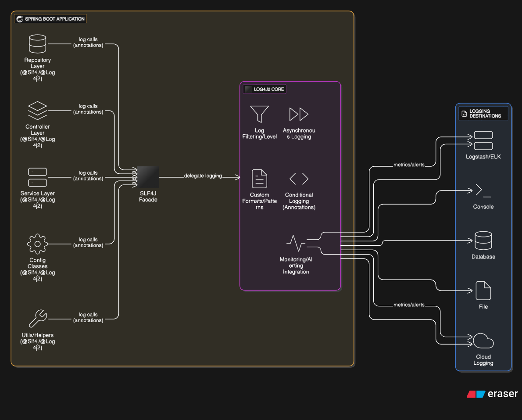The image size is (522, 420).
Task: Click the Service Layer server icon
Action: 37,177
